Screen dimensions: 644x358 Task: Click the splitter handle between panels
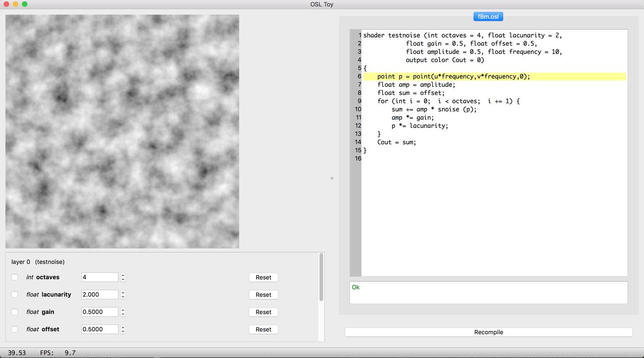332,178
